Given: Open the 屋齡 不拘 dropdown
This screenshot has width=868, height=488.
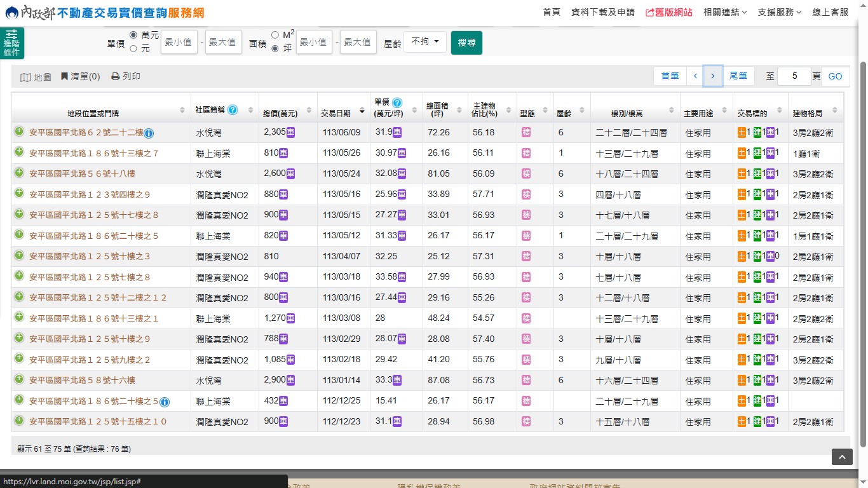Looking at the screenshot, I should (x=424, y=42).
